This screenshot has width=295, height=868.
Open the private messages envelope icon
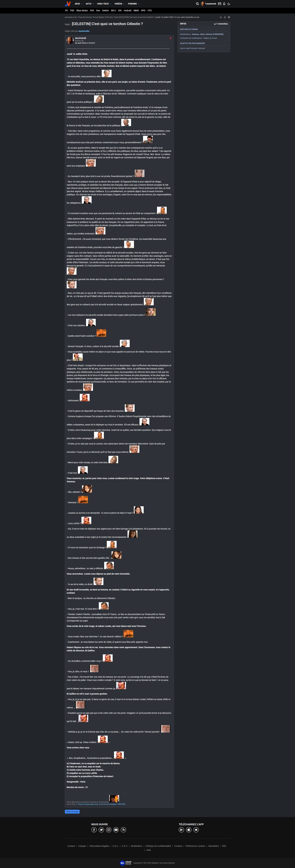220,4
